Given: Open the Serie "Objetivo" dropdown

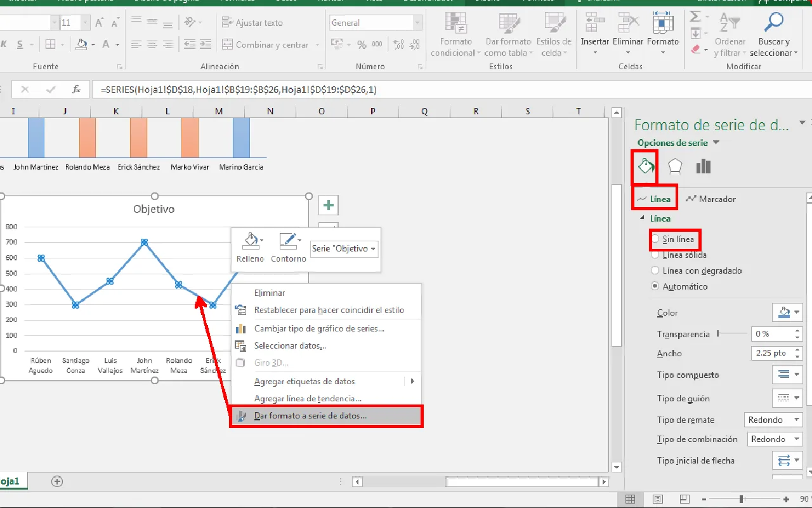Looking at the screenshot, I should (344, 249).
